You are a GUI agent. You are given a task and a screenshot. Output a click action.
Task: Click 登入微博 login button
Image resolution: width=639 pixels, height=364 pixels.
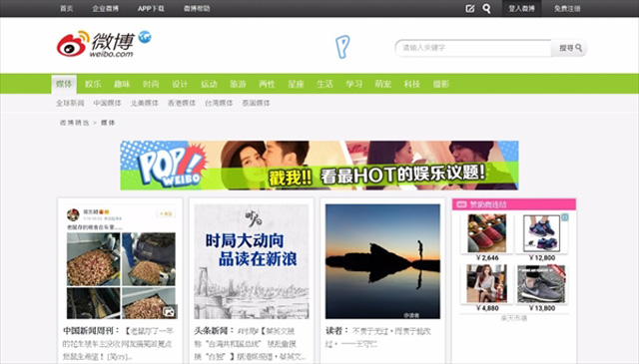click(521, 9)
